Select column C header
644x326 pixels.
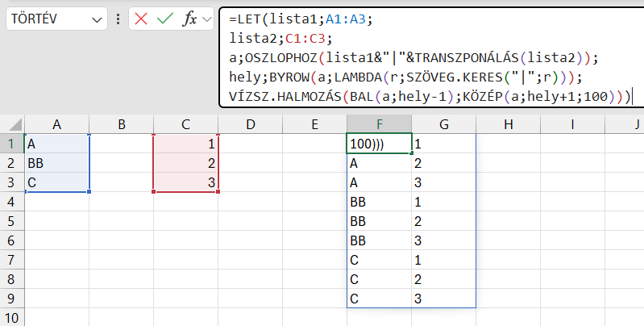click(185, 123)
